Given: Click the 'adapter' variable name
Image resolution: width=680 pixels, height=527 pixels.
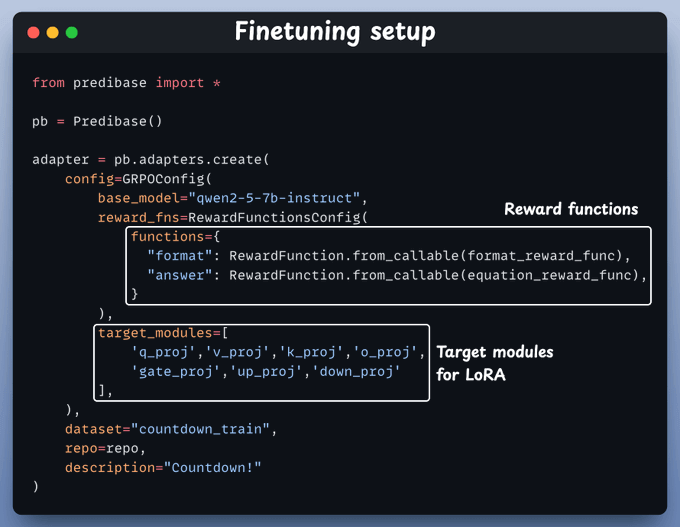Looking at the screenshot, I should (x=60, y=160).
